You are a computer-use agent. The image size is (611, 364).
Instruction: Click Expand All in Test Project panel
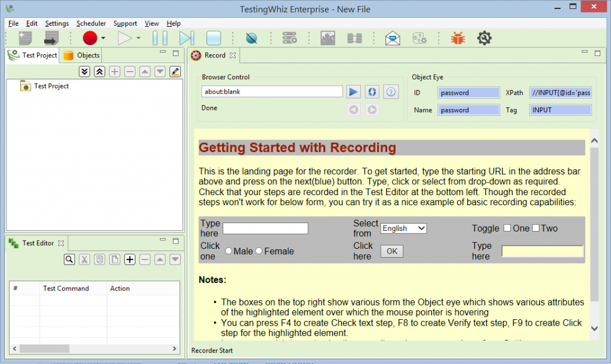(x=85, y=72)
